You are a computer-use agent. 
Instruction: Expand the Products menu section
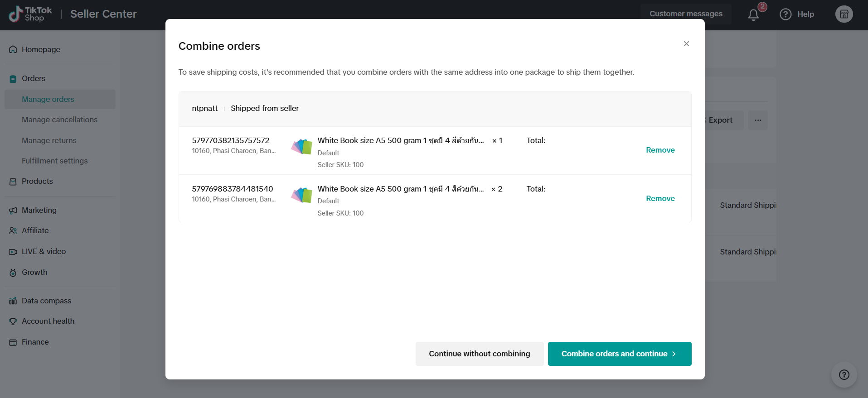tap(37, 181)
